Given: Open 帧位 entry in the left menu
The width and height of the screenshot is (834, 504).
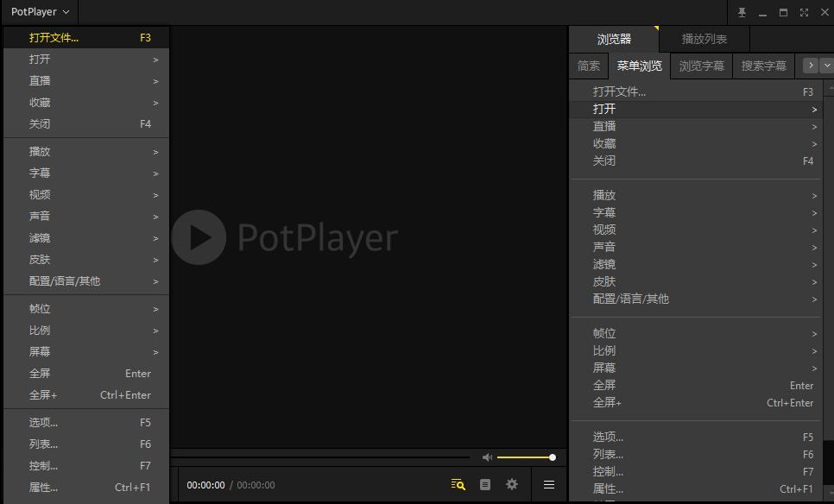Looking at the screenshot, I should 86,309.
